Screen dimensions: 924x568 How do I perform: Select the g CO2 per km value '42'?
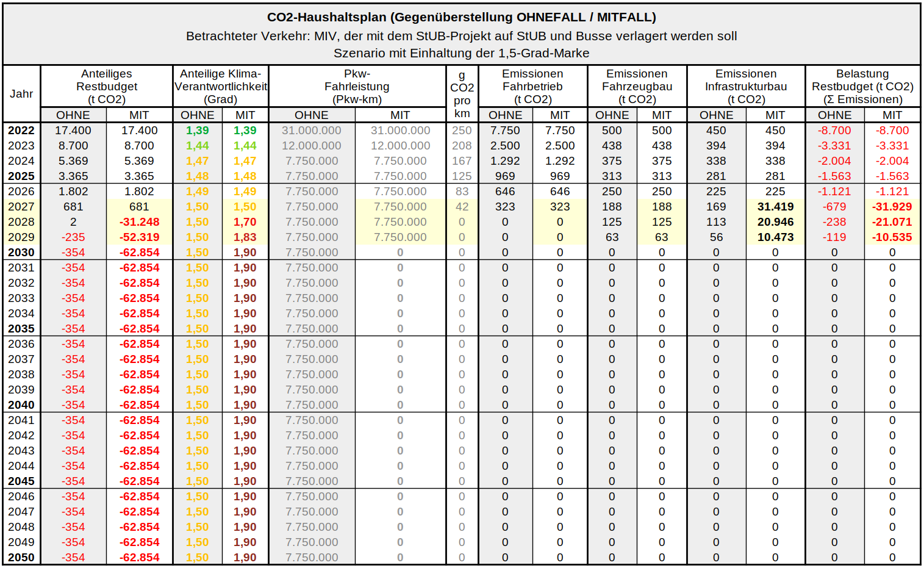point(462,207)
